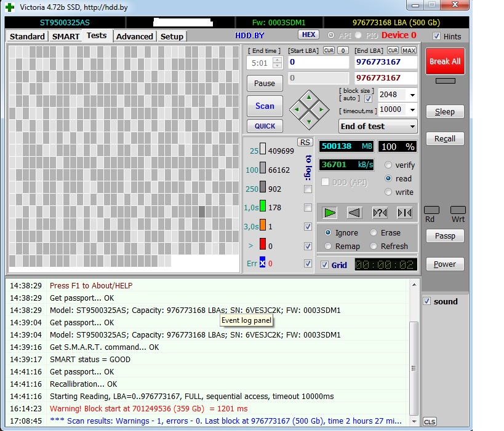
Task: Click the Recall button
Action: (x=445, y=139)
